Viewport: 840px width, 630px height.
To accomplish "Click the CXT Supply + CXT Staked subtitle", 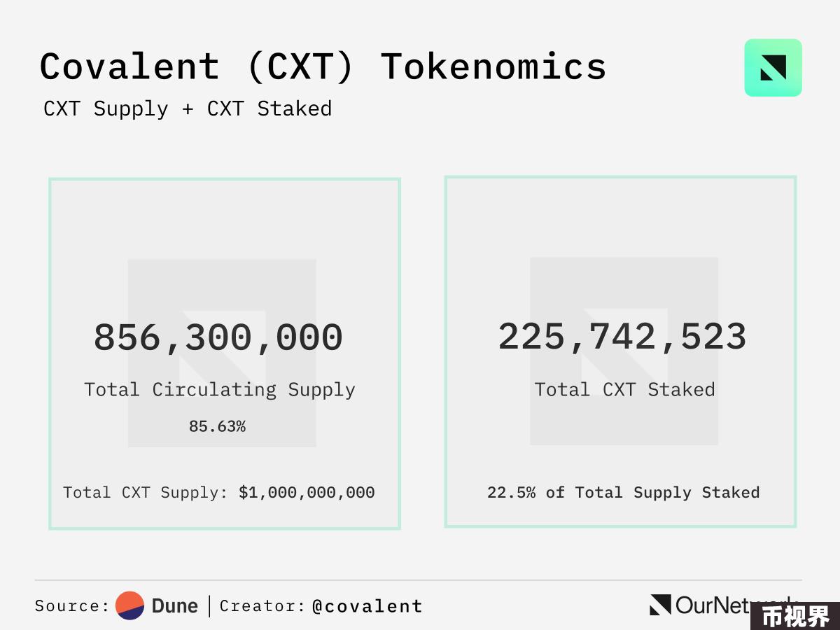I will coord(188,109).
